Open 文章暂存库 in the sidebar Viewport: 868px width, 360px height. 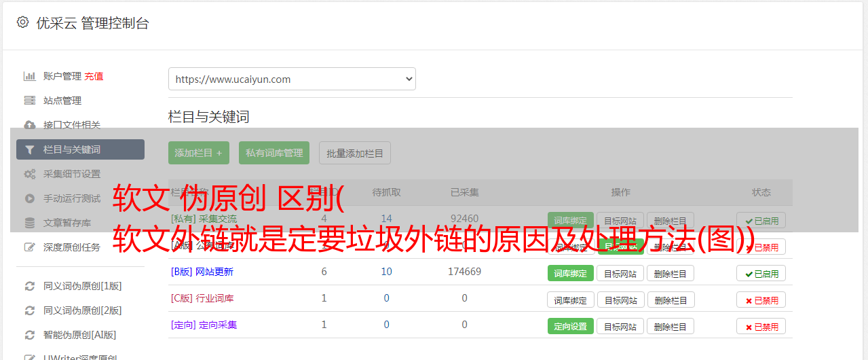pos(67,223)
